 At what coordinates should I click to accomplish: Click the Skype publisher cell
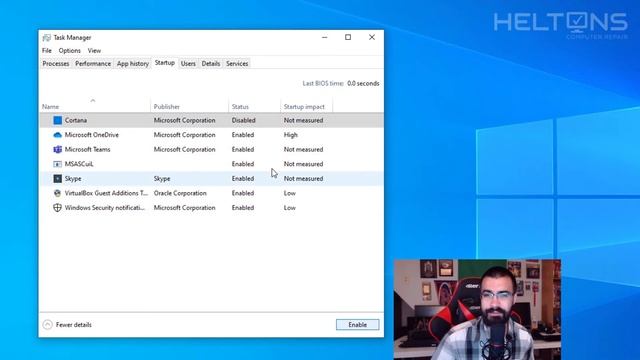coord(162,179)
